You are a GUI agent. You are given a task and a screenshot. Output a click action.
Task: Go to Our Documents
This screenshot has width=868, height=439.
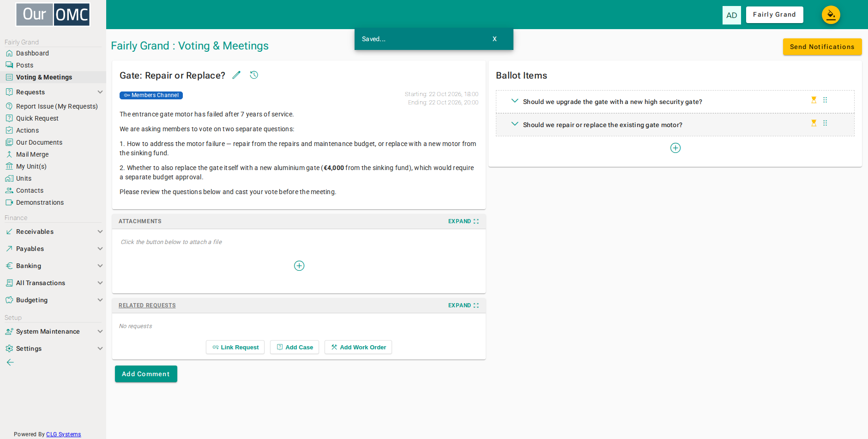point(39,142)
